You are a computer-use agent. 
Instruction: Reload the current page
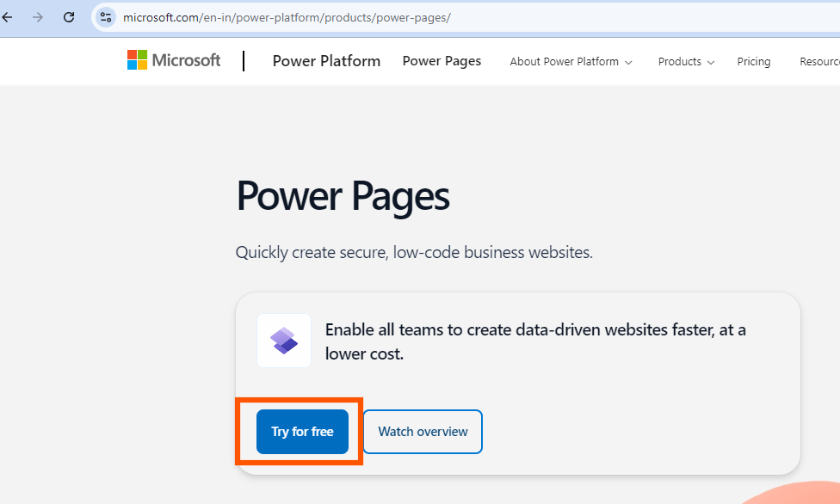pos(69,17)
